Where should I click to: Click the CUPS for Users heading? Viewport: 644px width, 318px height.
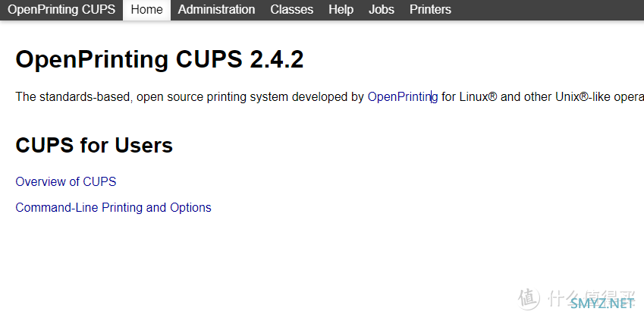pos(94,146)
